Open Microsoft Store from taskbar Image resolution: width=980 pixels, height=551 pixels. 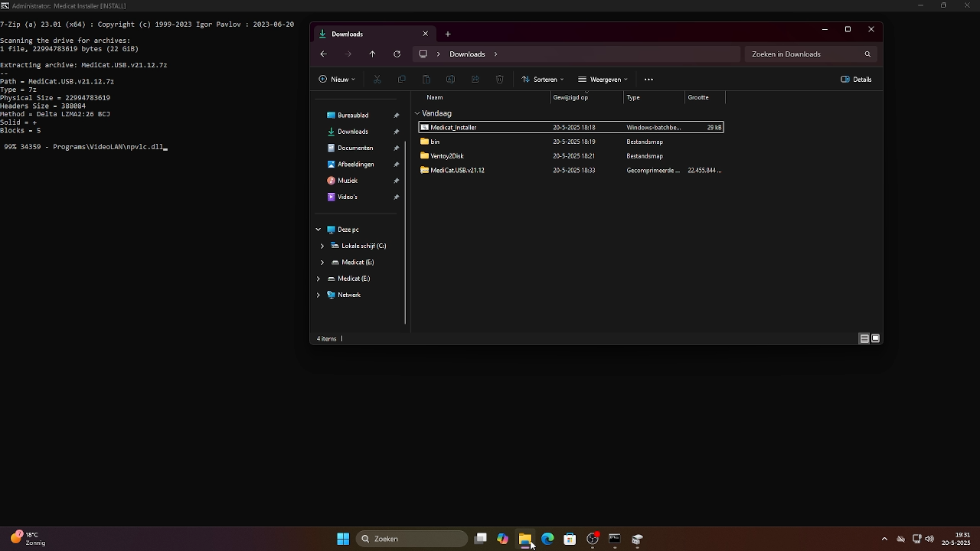pos(570,539)
